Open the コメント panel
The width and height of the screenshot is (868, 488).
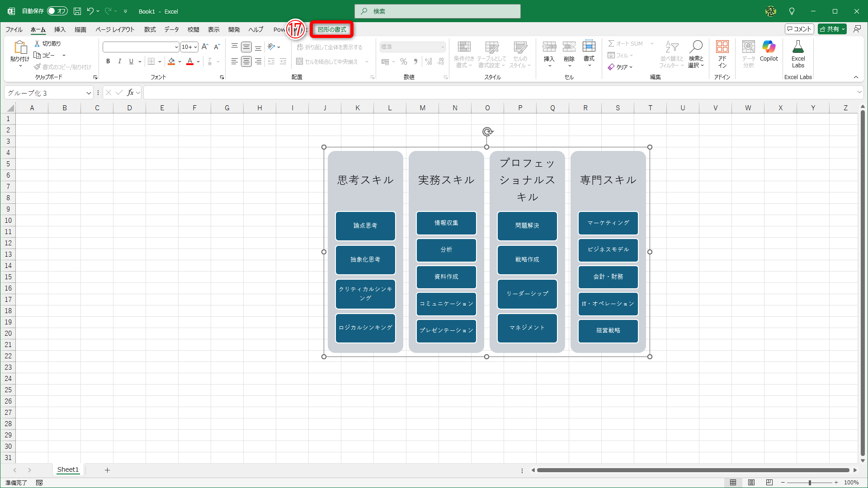point(799,28)
